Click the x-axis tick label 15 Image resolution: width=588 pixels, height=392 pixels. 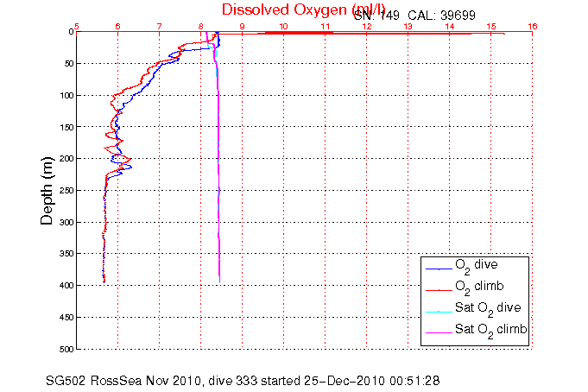pos(491,26)
